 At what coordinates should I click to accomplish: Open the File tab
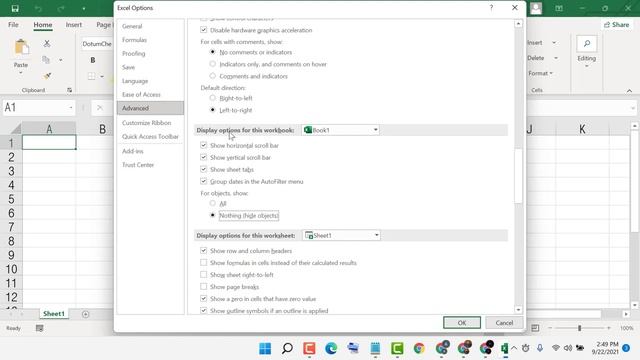coord(13,24)
